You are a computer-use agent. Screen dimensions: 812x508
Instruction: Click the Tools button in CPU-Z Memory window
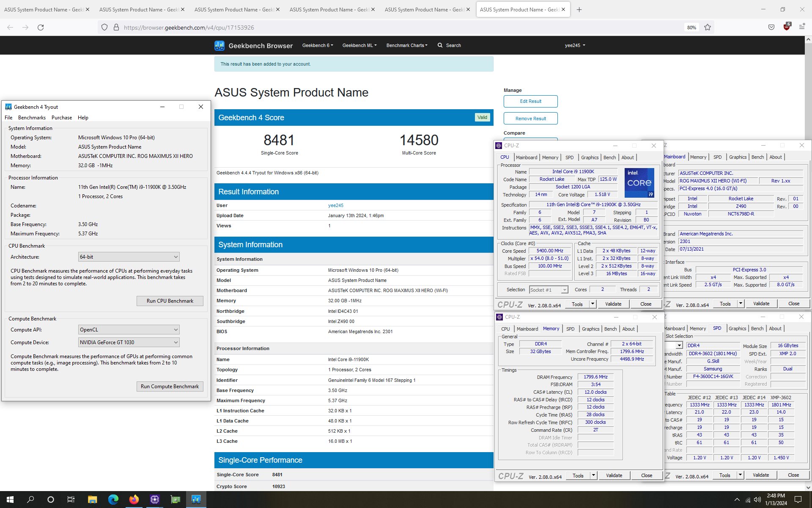(x=578, y=475)
